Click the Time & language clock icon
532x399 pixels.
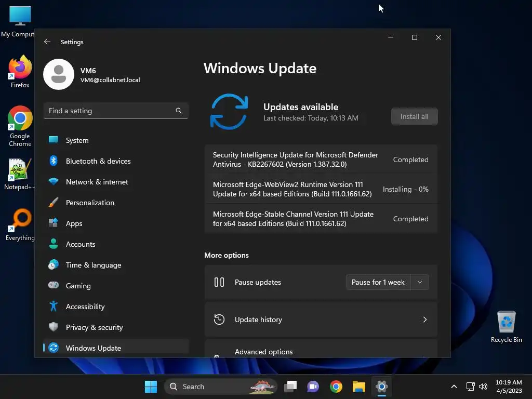click(x=54, y=264)
